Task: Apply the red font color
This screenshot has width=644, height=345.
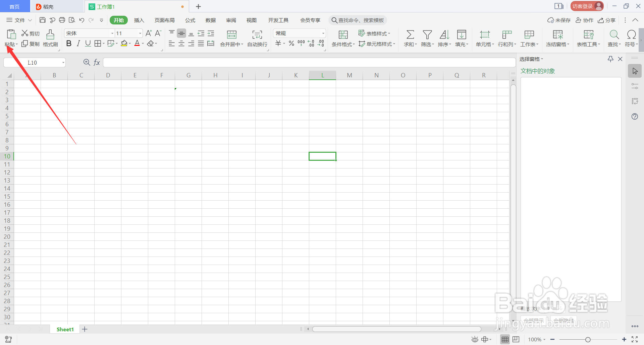Action: pyautogui.click(x=137, y=44)
